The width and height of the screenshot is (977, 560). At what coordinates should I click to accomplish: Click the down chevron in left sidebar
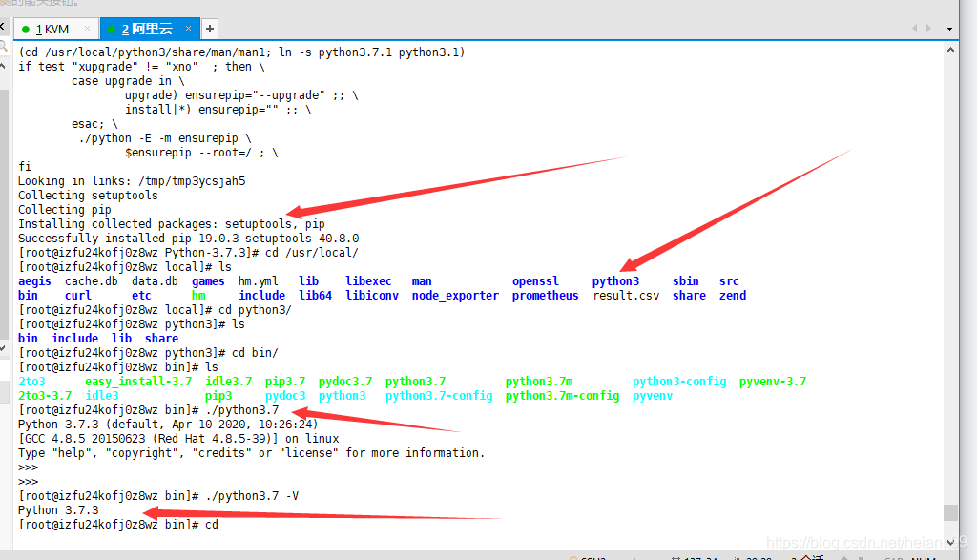(3, 349)
